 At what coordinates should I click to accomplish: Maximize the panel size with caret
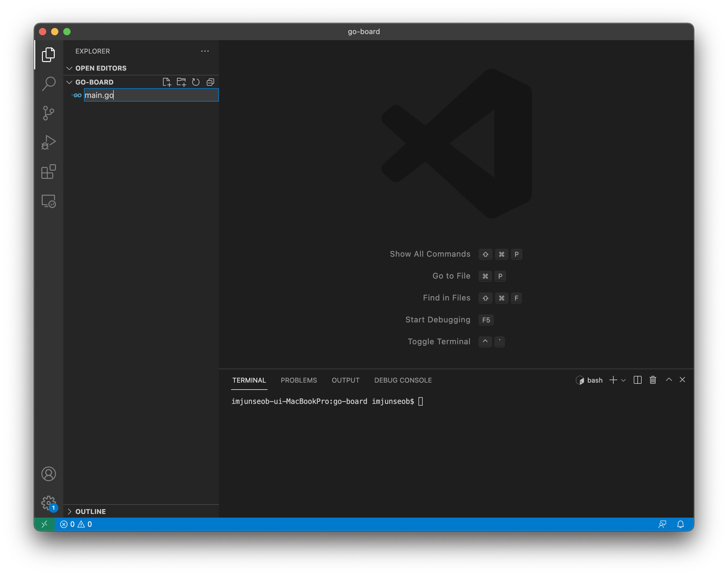point(669,380)
